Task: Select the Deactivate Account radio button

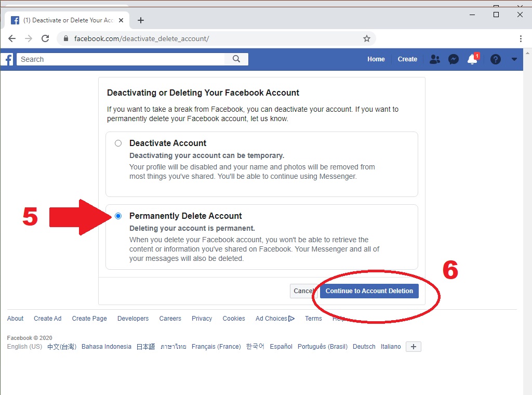Action: point(118,143)
